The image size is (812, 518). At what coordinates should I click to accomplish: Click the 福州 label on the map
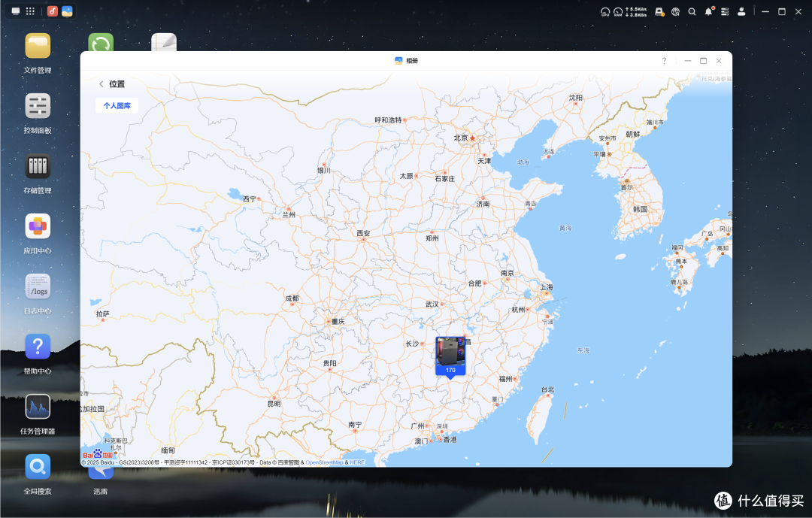point(505,379)
